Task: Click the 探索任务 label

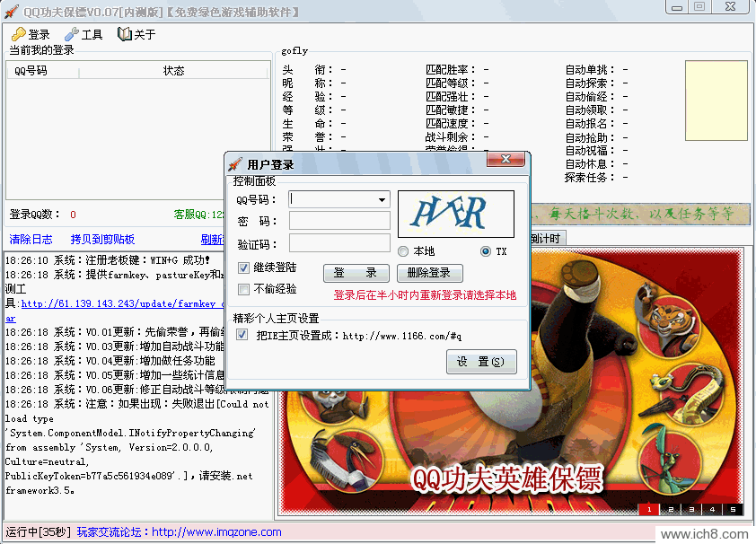Action: pos(590,178)
